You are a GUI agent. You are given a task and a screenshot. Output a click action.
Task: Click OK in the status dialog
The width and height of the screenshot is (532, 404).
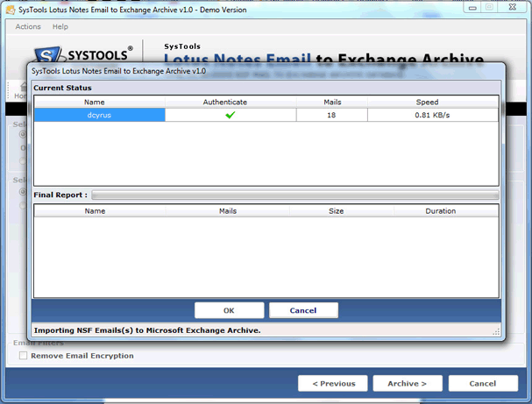[x=229, y=310]
